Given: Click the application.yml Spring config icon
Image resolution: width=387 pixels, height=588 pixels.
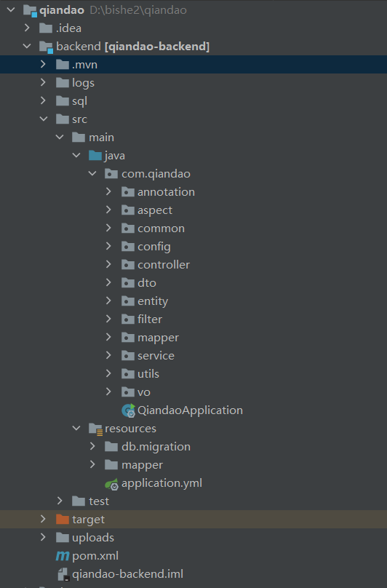Looking at the screenshot, I should pyautogui.click(x=112, y=484).
